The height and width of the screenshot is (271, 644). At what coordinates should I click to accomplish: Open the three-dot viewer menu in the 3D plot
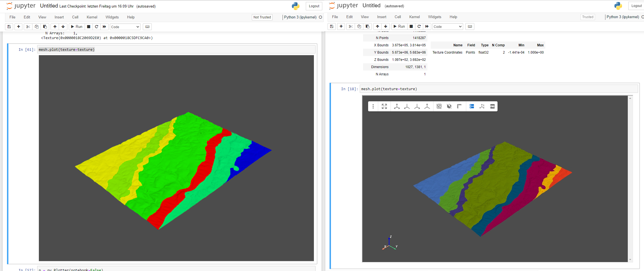[x=373, y=106]
